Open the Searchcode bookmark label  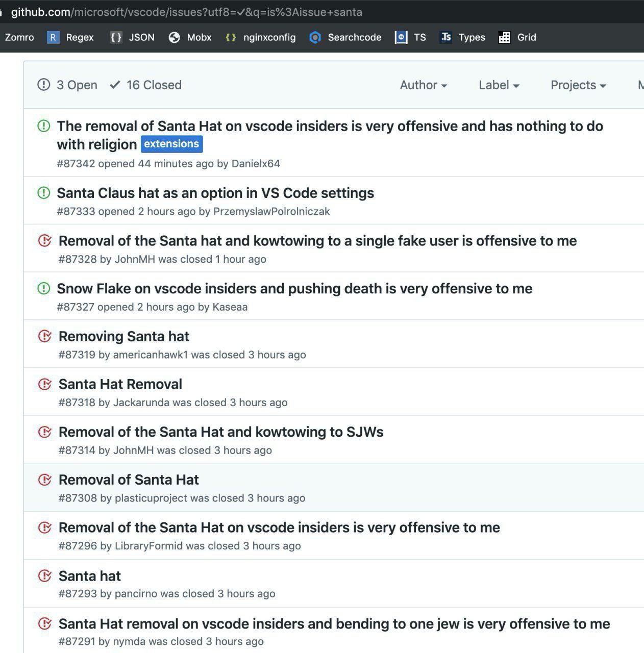(355, 37)
